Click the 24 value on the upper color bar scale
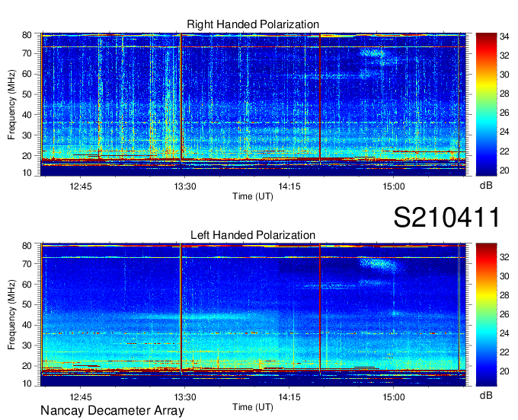The width and height of the screenshot is (518, 420). click(x=504, y=132)
